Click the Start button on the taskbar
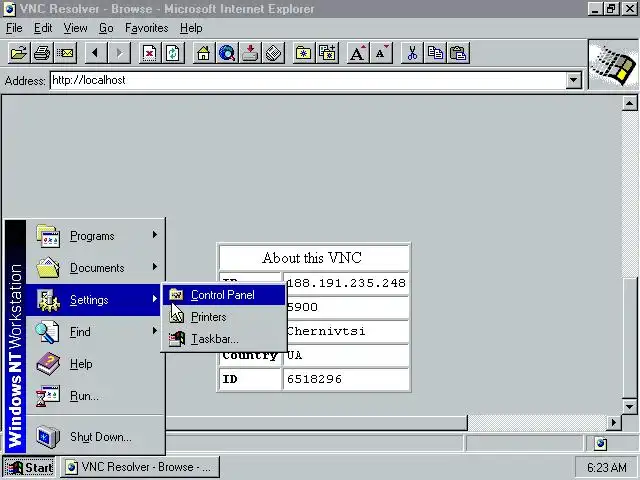640x480 pixels. [x=29, y=467]
